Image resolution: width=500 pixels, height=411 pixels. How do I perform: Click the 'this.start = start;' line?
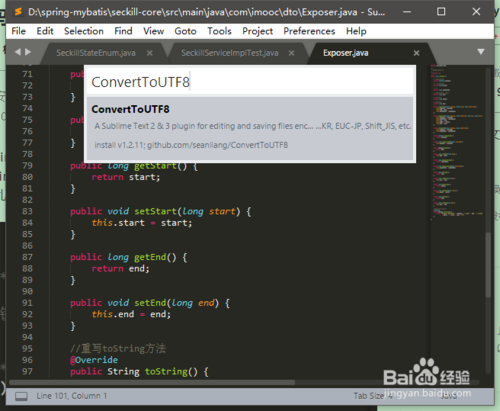(142, 223)
